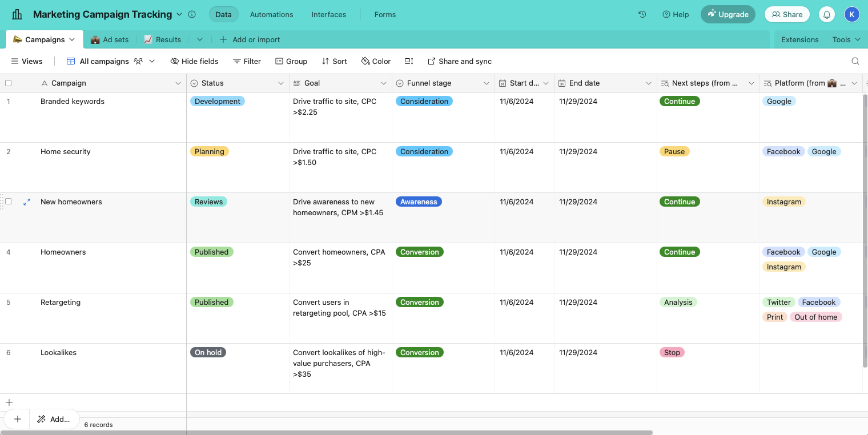Screen dimensions: 868x435
Task: Check the New homeowners row checkbox
Action: (x=8, y=202)
